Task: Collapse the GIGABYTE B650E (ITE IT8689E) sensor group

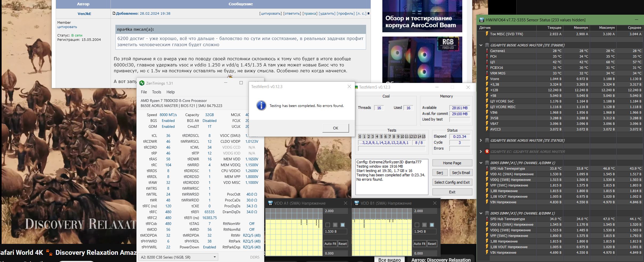Action: pyautogui.click(x=481, y=45)
